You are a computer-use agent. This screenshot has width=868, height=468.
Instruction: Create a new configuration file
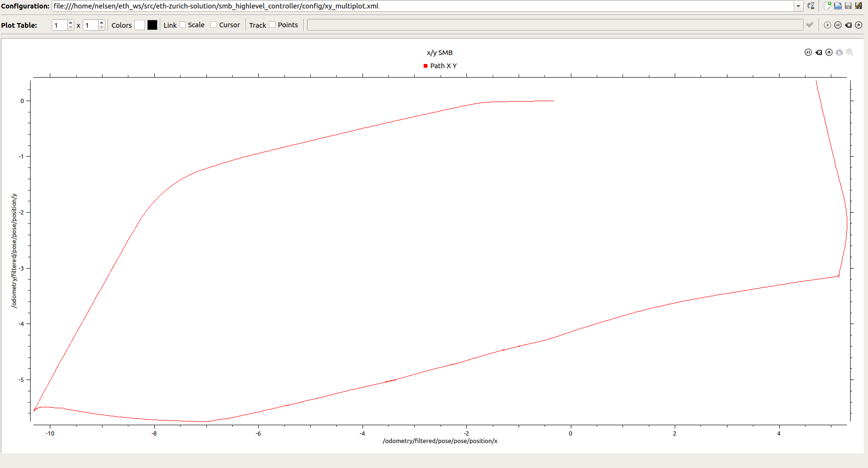click(x=828, y=6)
